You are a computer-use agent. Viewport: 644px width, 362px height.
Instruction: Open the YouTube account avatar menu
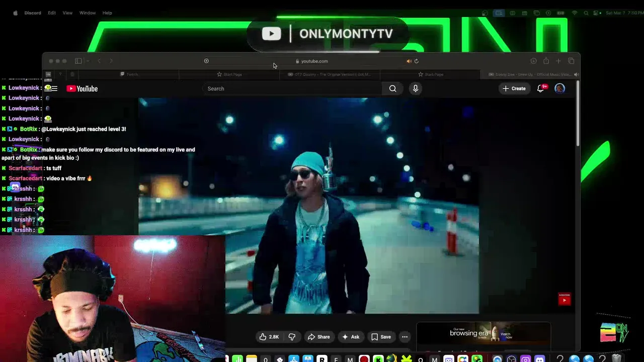559,88
